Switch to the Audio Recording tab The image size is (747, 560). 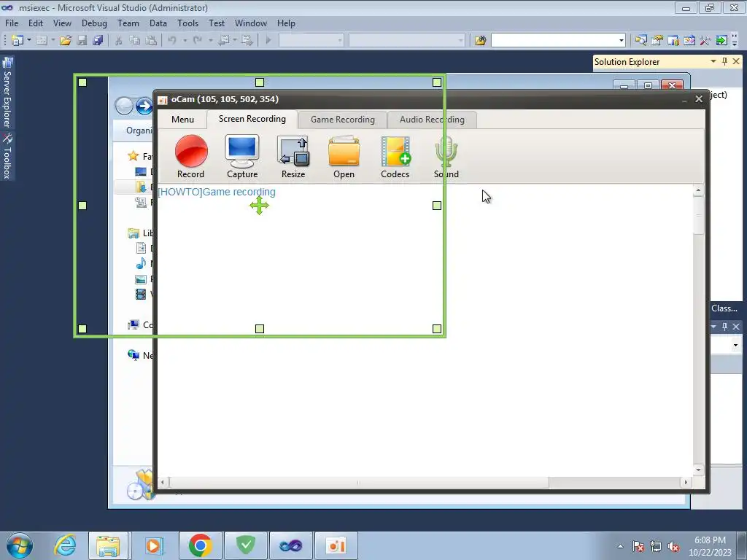point(432,120)
